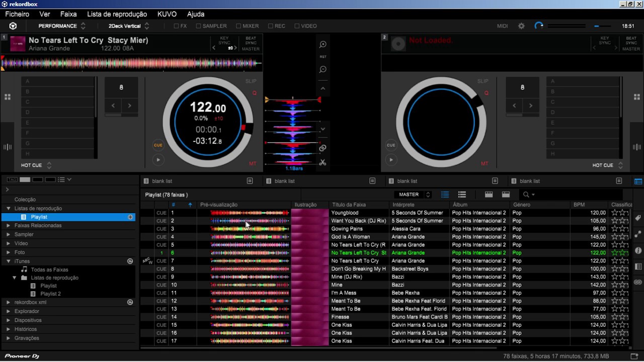The height and width of the screenshot is (362, 644).
Task: Switch to compact list view icon
Action: (462, 195)
